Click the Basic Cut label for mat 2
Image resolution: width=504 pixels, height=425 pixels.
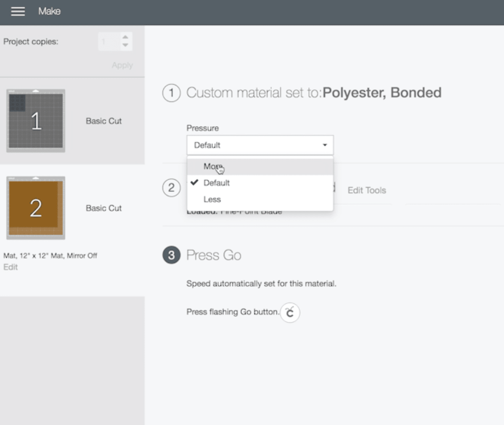point(103,208)
